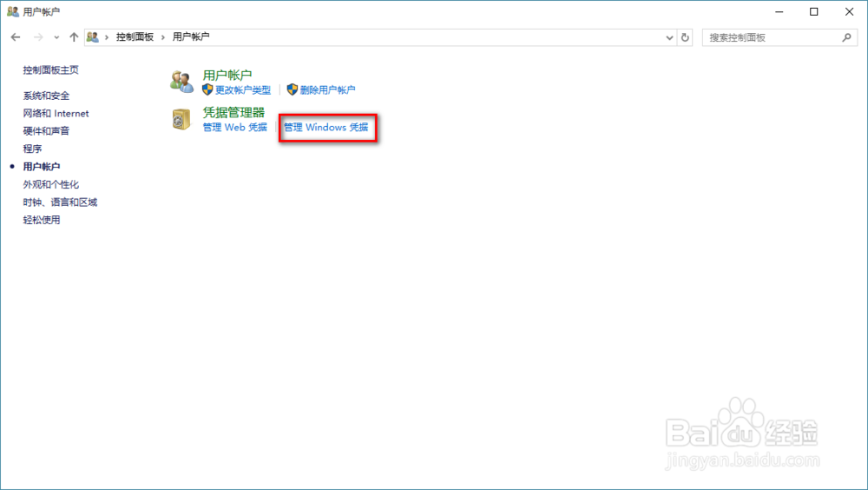Click 管理 Windows 凭据 link

326,127
